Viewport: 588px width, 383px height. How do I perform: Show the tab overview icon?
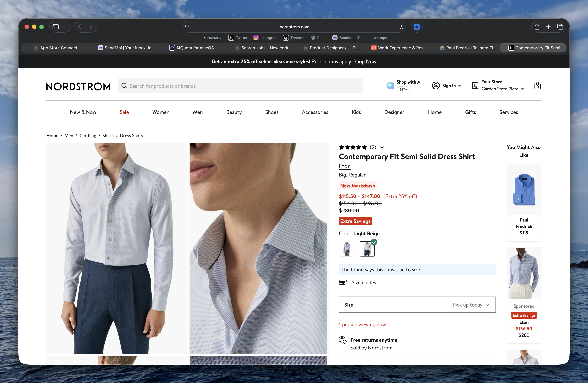tap(560, 27)
